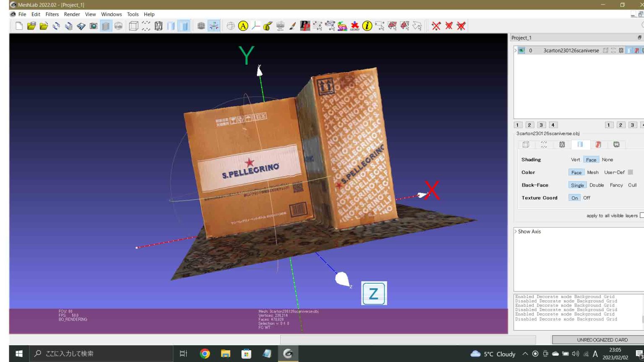Open the Render menu
Screen dimensions: 644x362
(72, 14)
